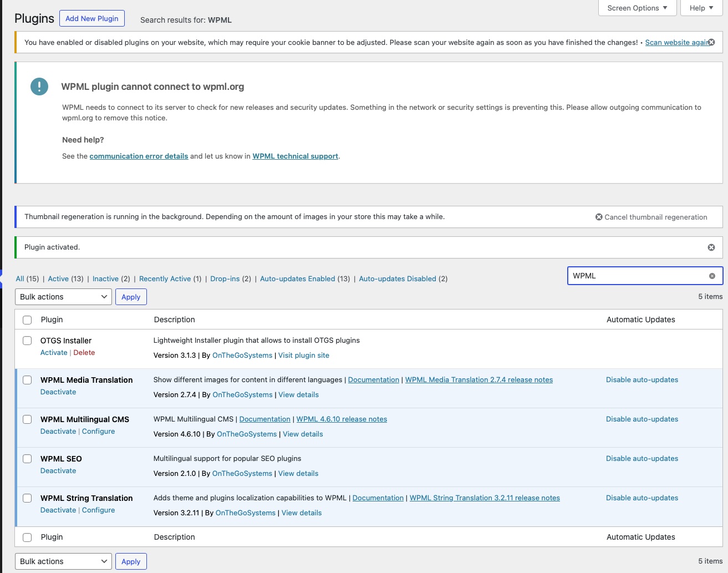Disable auto-updates for WPML Media Translation
This screenshot has width=728, height=573.
coord(642,380)
